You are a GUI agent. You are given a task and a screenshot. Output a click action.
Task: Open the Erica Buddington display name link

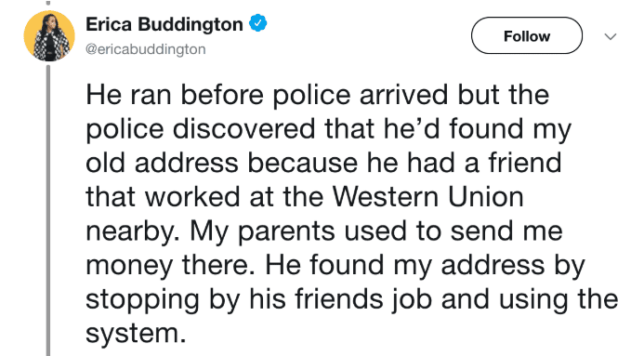click(164, 25)
